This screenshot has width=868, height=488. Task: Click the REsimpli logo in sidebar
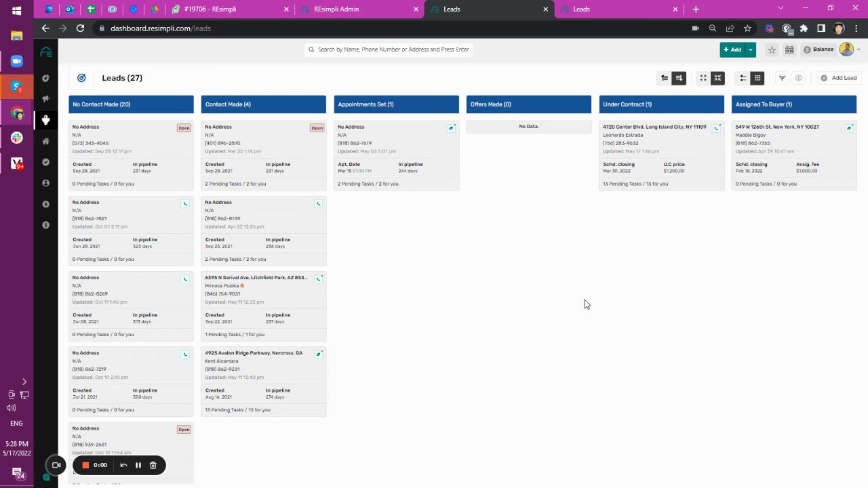[45, 52]
